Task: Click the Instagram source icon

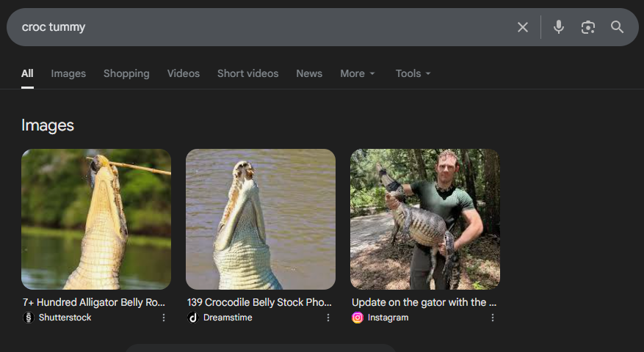Action: click(358, 318)
